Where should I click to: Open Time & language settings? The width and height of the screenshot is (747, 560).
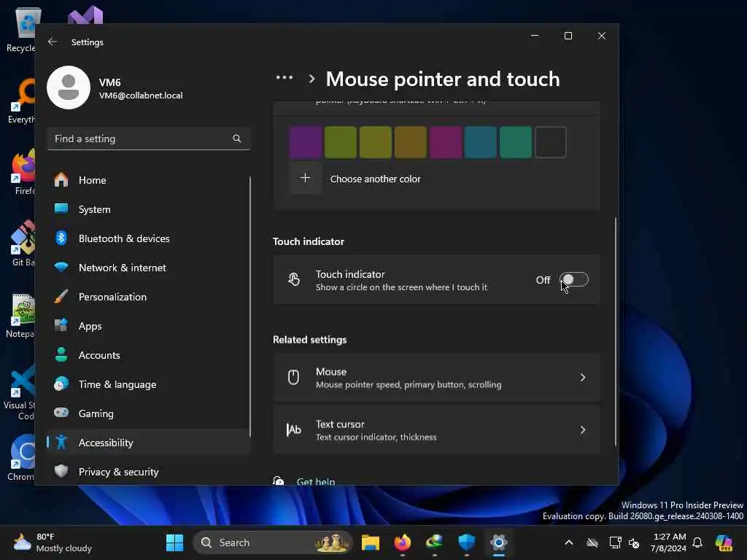149,384
